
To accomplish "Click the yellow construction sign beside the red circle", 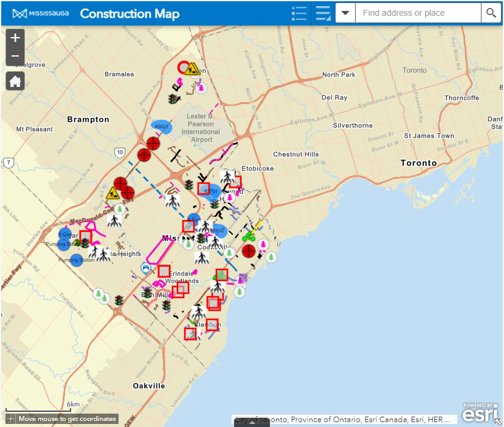I will (x=194, y=69).
